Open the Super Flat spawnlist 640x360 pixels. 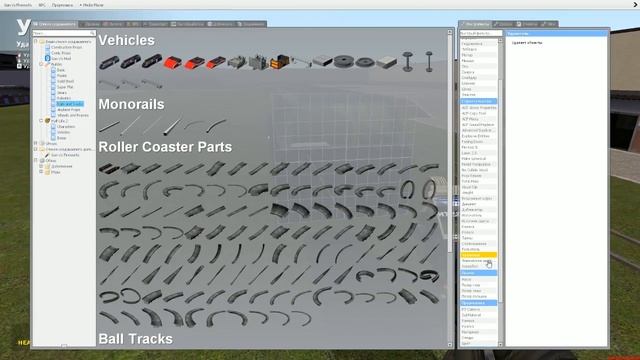pyautogui.click(x=65, y=87)
